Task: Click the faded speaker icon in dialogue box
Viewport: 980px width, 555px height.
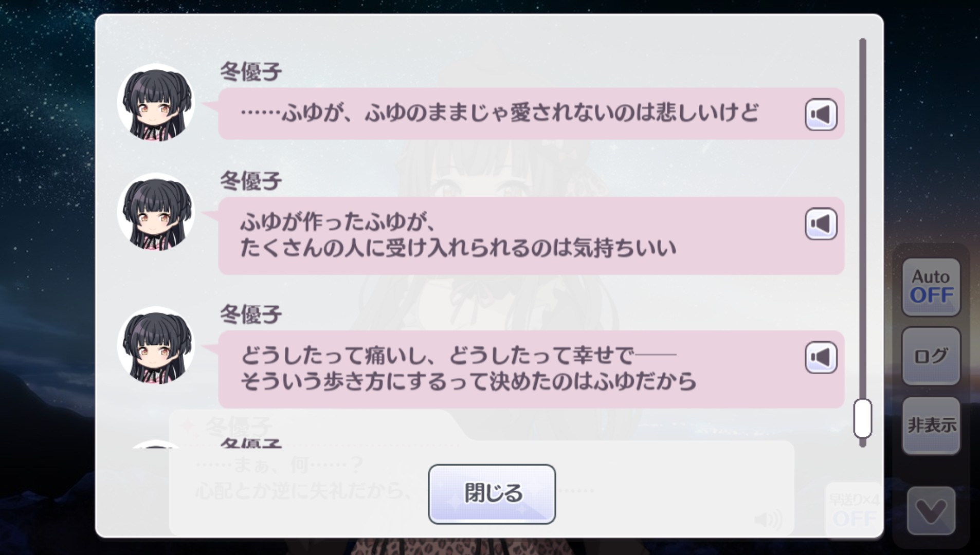Action: pyautogui.click(x=768, y=520)
